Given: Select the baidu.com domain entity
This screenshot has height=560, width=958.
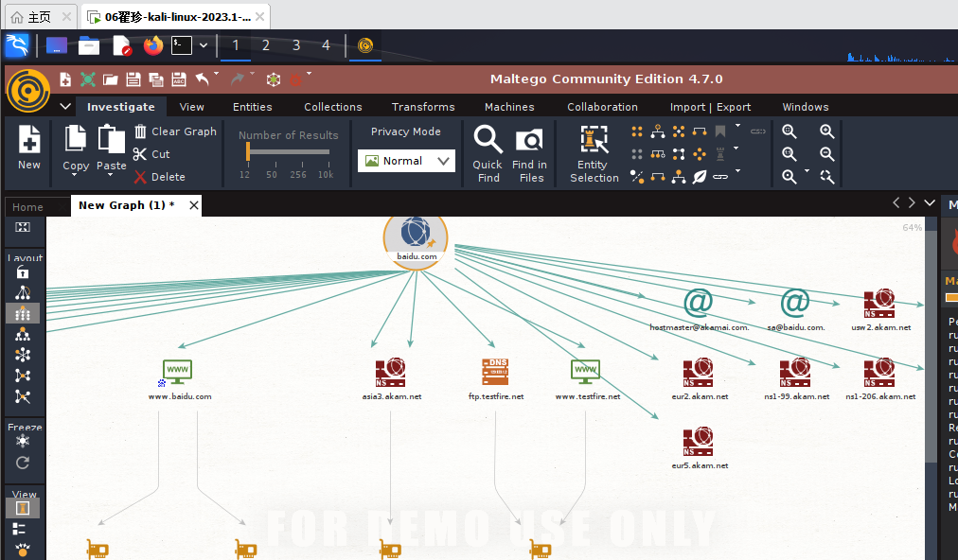Looking at the screenshot, I should point(417,240).
